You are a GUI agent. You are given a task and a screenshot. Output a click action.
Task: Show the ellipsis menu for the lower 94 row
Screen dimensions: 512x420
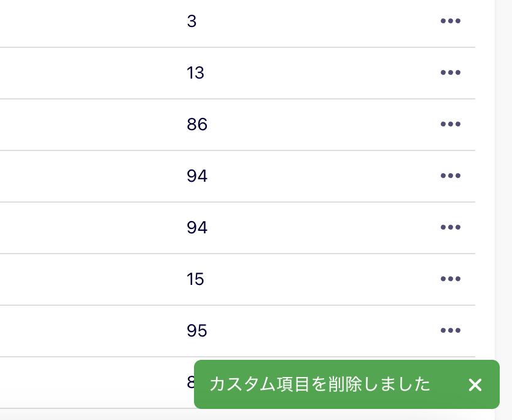(x=450, y=227)
